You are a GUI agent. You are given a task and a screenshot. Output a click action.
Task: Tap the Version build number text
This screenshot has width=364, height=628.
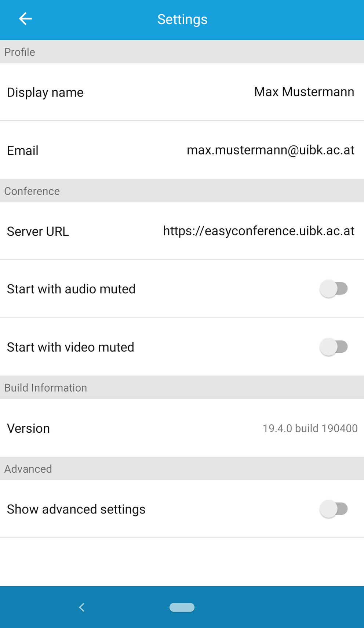point(310,428)
